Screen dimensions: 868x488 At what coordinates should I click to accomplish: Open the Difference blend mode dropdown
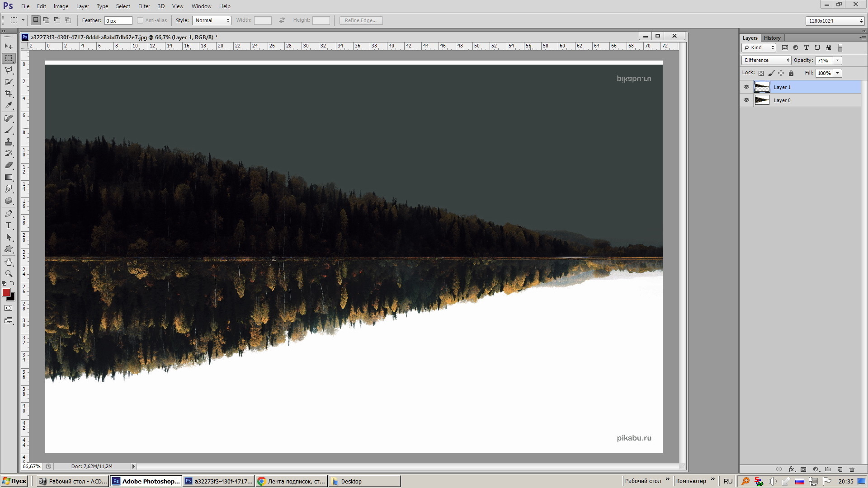tap(766, 60)
